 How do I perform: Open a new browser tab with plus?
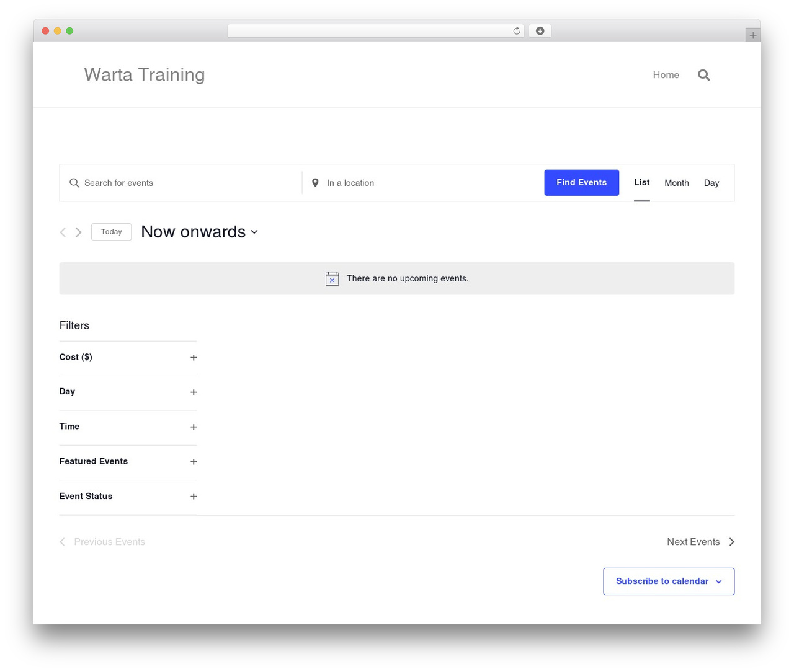(752, 35)
